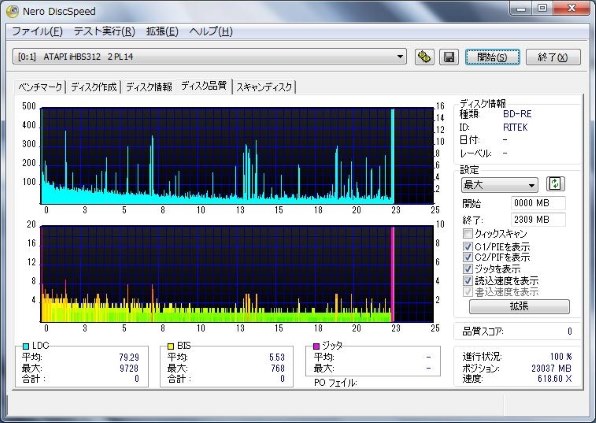Click the speed value 618.60 X
Viewport: 596px width, 423px height.
[x=555, y=379]
